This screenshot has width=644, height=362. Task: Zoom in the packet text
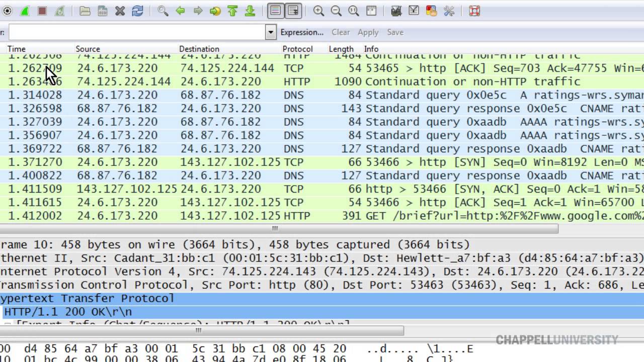[318, 11]
